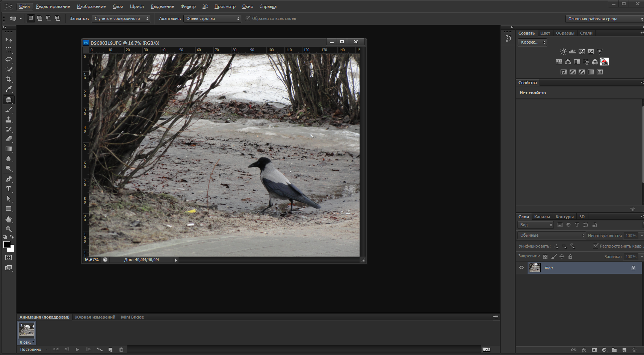Open the Адаптация 'Очень строгая' dropdown
Viewport: 644px width, 355px height.
[212, 18]
